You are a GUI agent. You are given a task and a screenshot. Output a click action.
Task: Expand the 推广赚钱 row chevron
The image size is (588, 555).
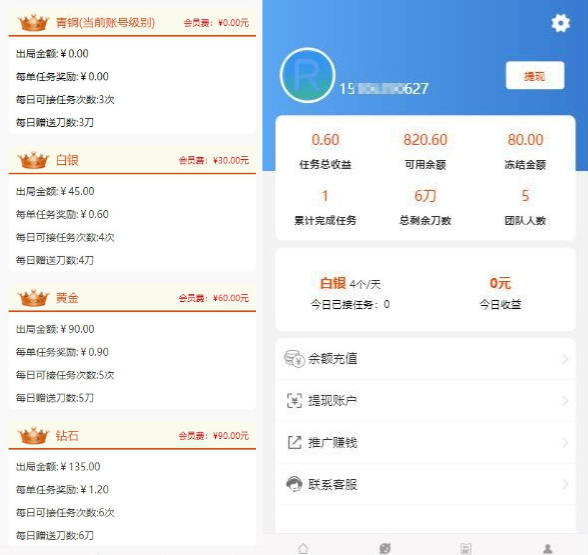pyautogui.click(x=565, y=442)
